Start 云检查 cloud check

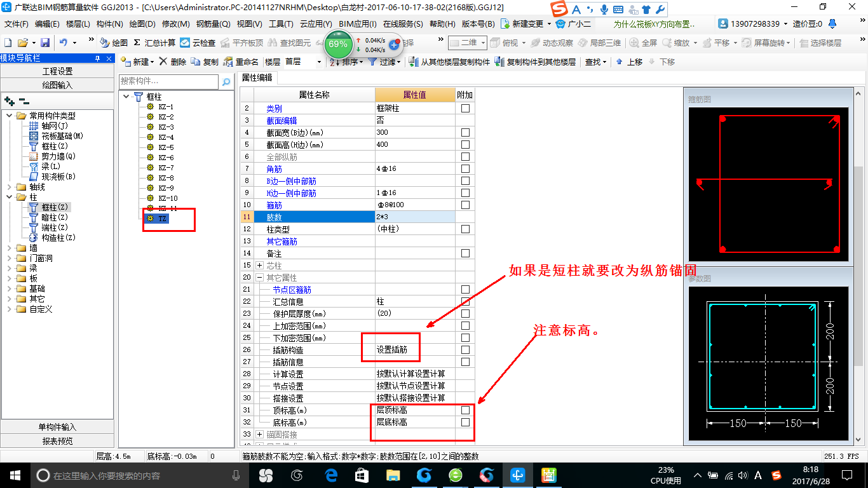[x=198, y=43]
